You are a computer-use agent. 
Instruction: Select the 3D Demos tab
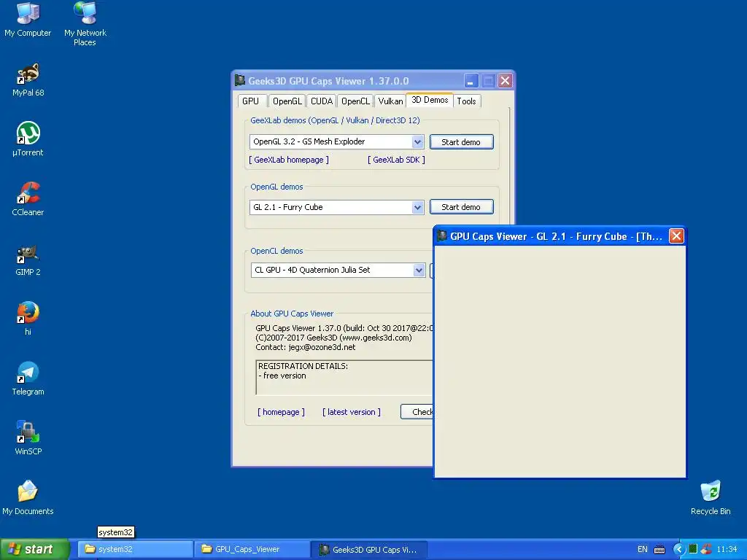(x=430, y=100)
